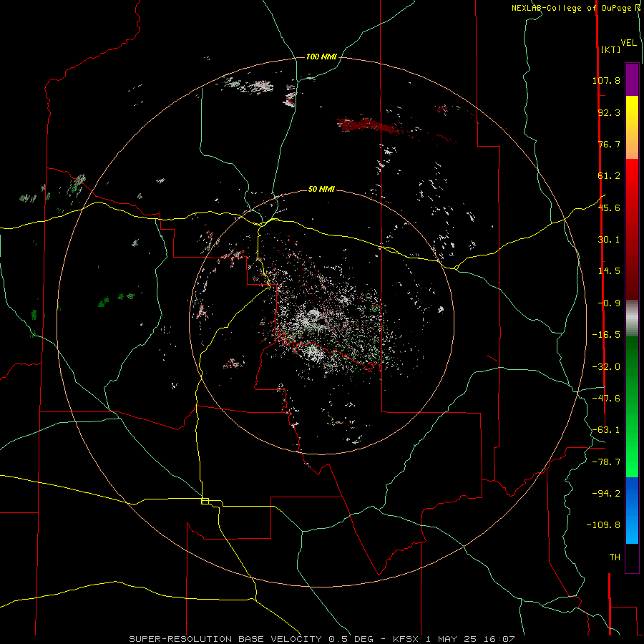The width and height of the screenshot is (644, 644).
Task: Click the 50 NMI range ring label
Action: click(x=321, y=190)
